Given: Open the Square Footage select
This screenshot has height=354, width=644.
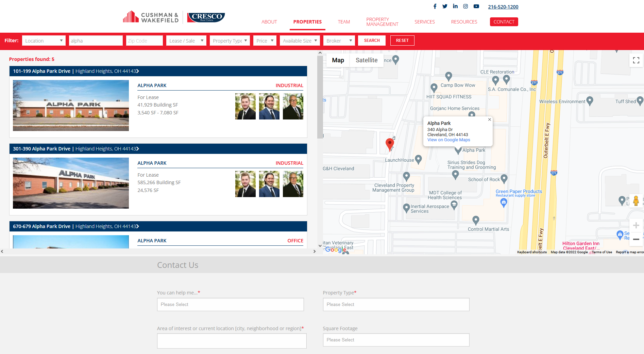Looking at the screenshot, I should (396, 340).
